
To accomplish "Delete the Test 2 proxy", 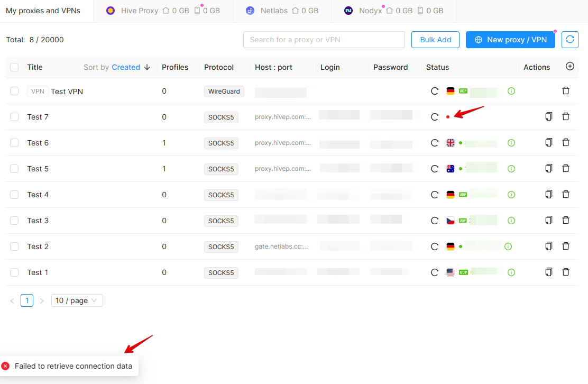I will (566, 245).
